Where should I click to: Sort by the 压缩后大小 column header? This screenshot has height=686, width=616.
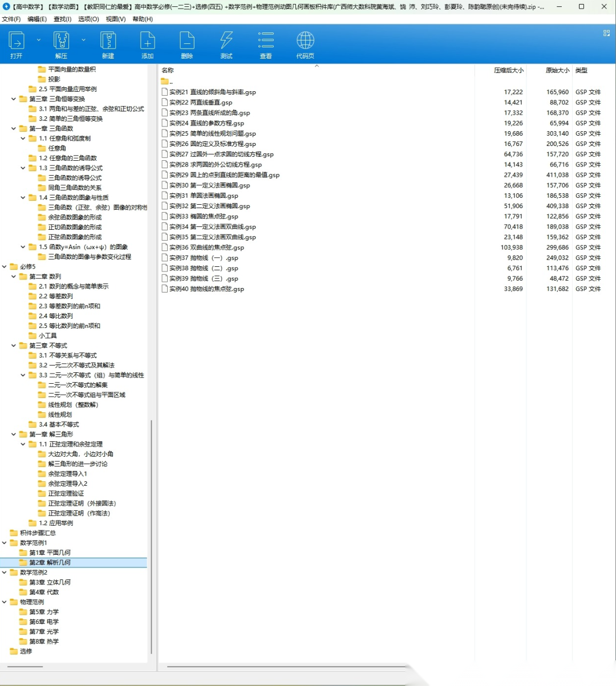pos(508,71)
